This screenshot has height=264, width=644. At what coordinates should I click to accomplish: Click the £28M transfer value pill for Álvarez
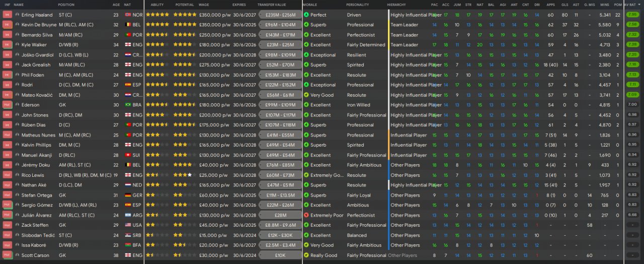(280, 215)
